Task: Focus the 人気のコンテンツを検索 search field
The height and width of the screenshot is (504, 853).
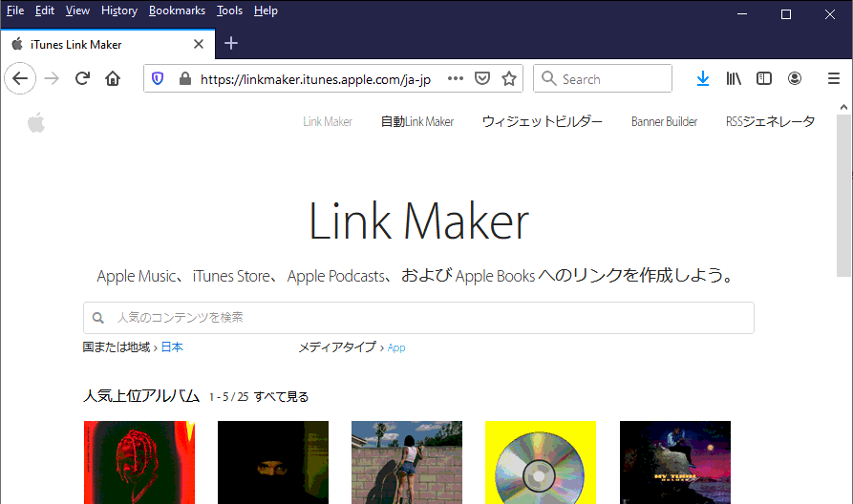Action: click(418, 318)
